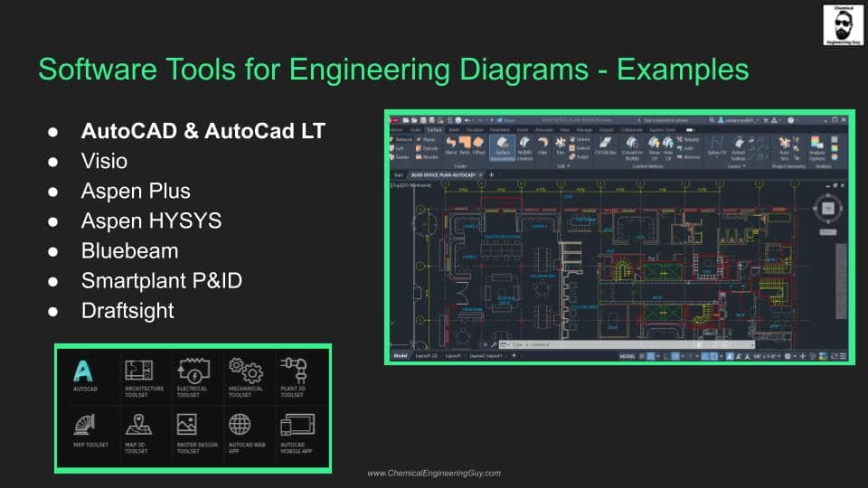Select the MEP Toolset icon
The width and height of the screenshot is (868, 488).
point(85,425)
